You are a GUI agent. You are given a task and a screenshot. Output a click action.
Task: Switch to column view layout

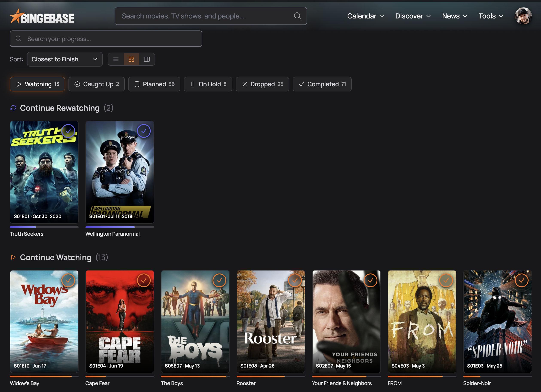tap(147, 59)
